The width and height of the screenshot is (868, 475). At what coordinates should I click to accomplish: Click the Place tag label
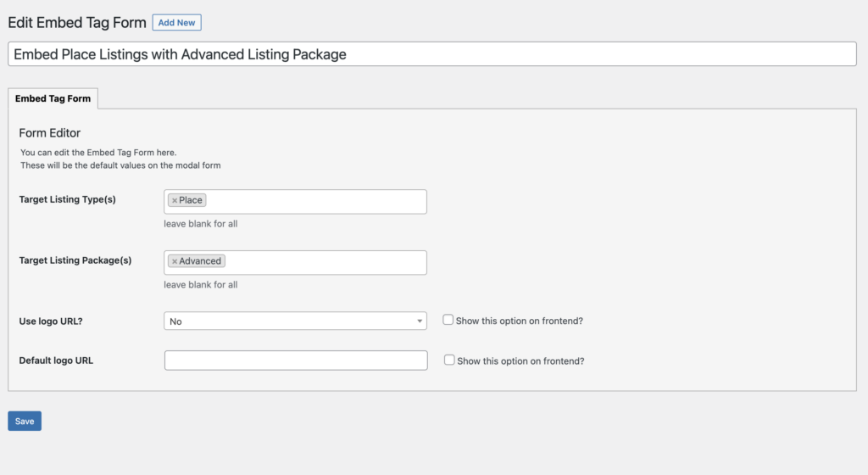[191, 200]
